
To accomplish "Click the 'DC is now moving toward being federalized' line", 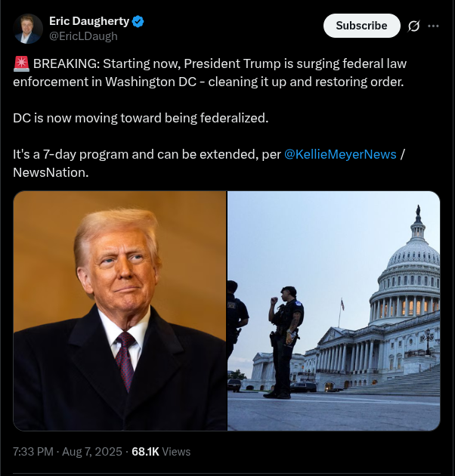I will pos(141,118).
